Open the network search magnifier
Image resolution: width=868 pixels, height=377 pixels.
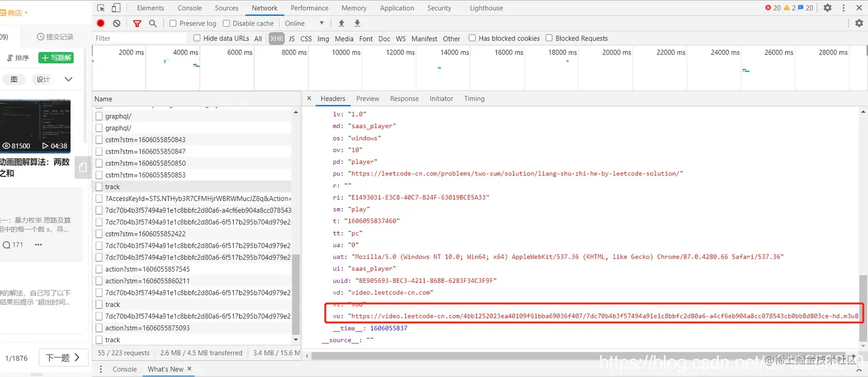click(x=153, y=23)
